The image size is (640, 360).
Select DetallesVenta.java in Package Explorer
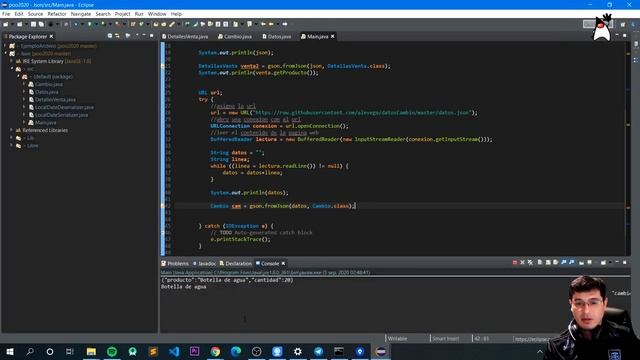click(55, 100)
